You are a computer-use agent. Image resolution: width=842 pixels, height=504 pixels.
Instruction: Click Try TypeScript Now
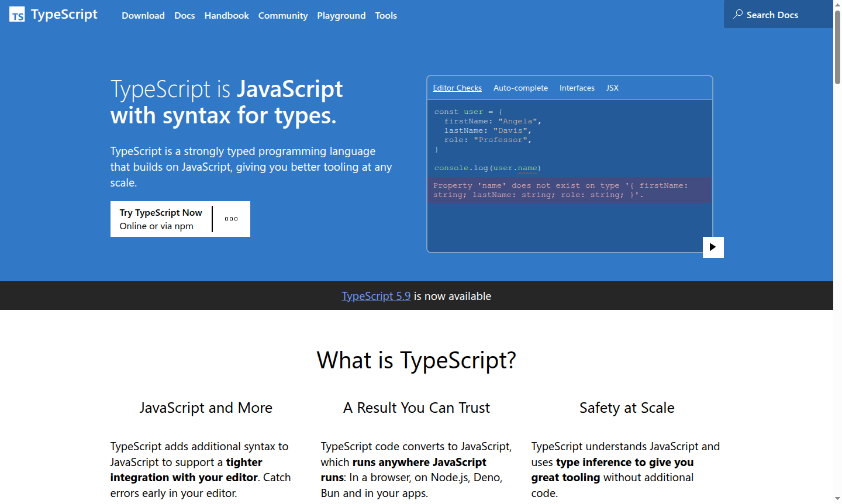[x=160, y=219]
